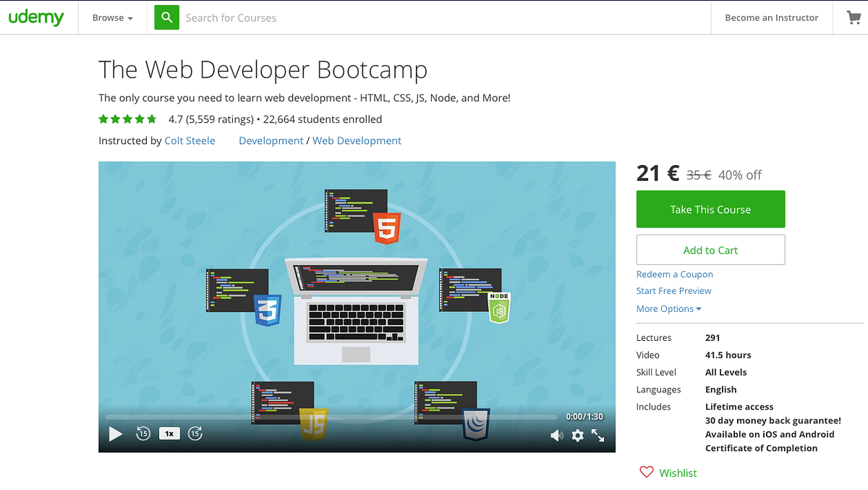
Task: Open the Development category link
Action: coord(271,140)
